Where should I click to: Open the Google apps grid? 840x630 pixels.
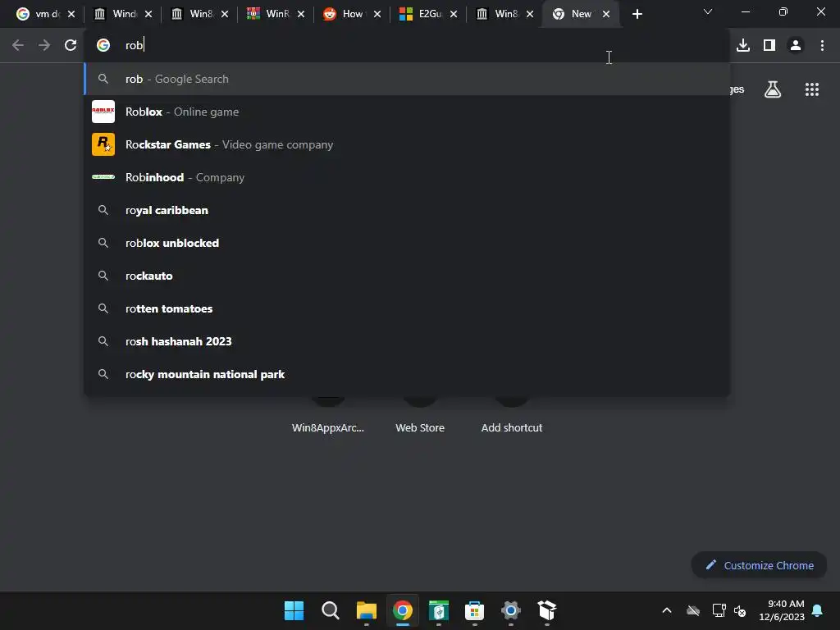coord(812,89)
